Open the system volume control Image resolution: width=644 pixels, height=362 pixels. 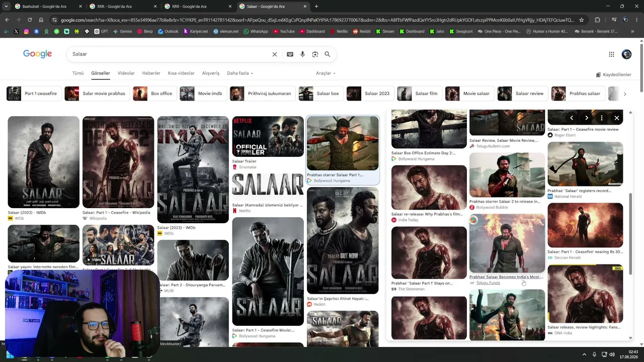pos(612,354)
